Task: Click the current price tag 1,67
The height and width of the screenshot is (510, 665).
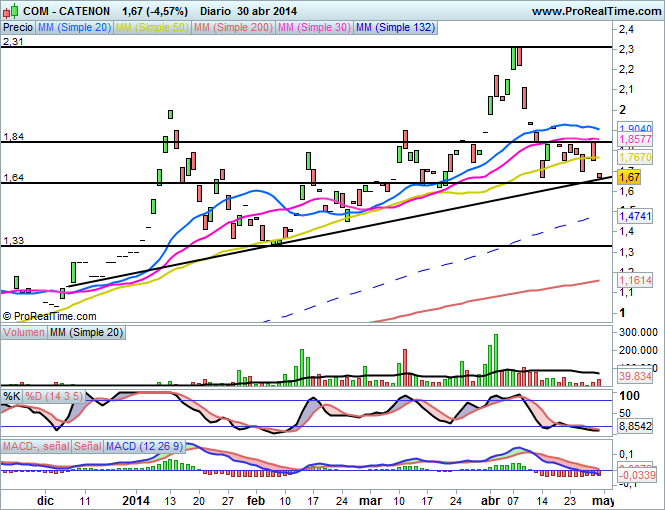Action: 629,177
